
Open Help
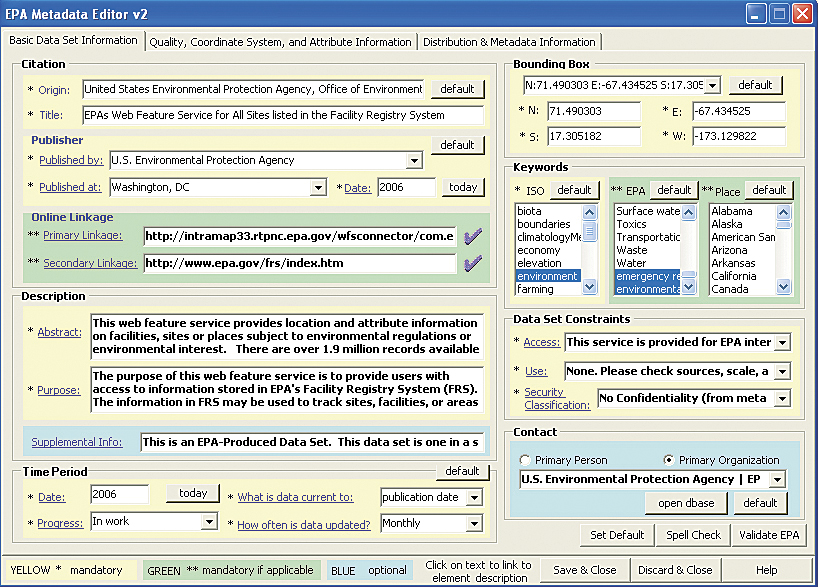(x=766, y=570)
